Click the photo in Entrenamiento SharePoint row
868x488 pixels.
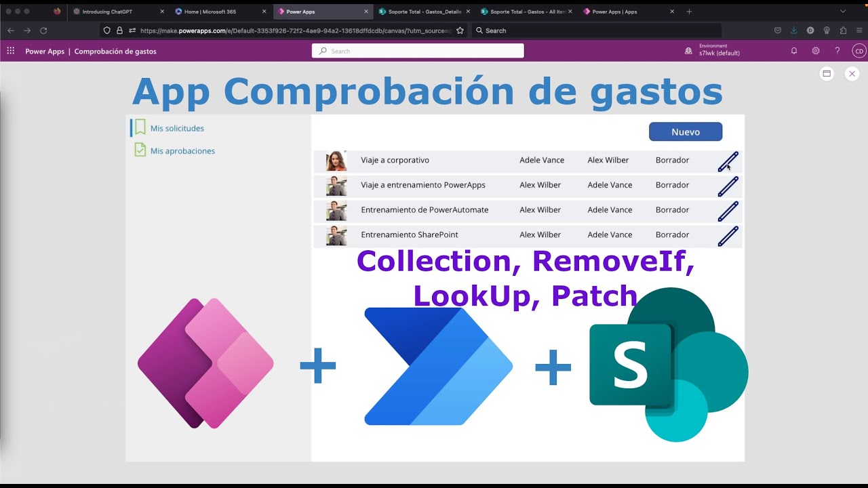coord(336,235)
